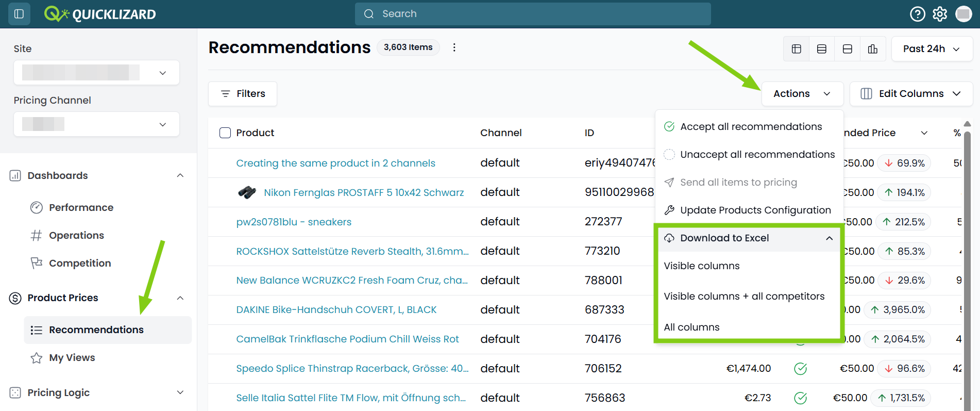Open Nikon Fernglas PROSTAFF 5 product link
The image size is (980, 411).
click(x=364, y=192)
